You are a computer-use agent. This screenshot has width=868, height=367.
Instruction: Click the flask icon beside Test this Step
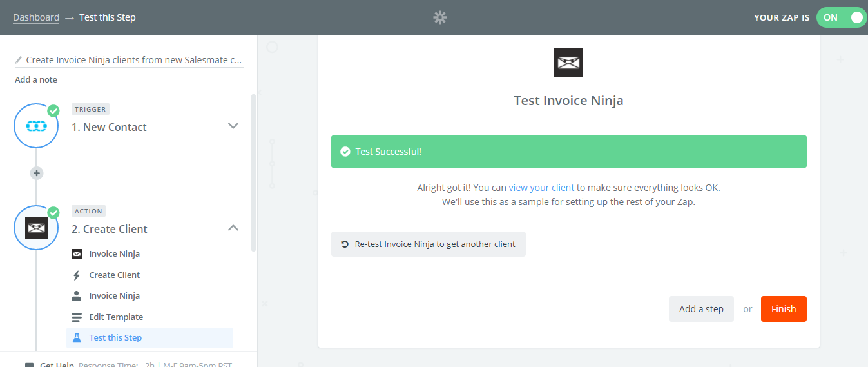tap(77, 338)
